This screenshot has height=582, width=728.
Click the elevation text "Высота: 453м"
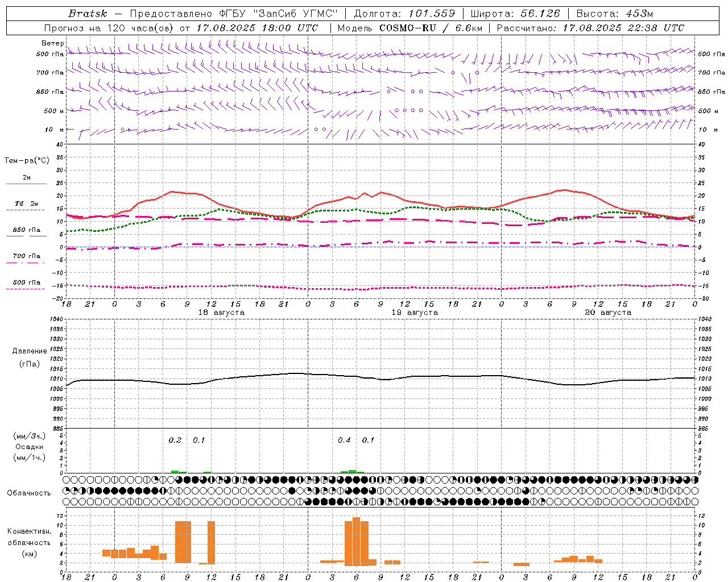pyautogui.click(x=616, y=13)
